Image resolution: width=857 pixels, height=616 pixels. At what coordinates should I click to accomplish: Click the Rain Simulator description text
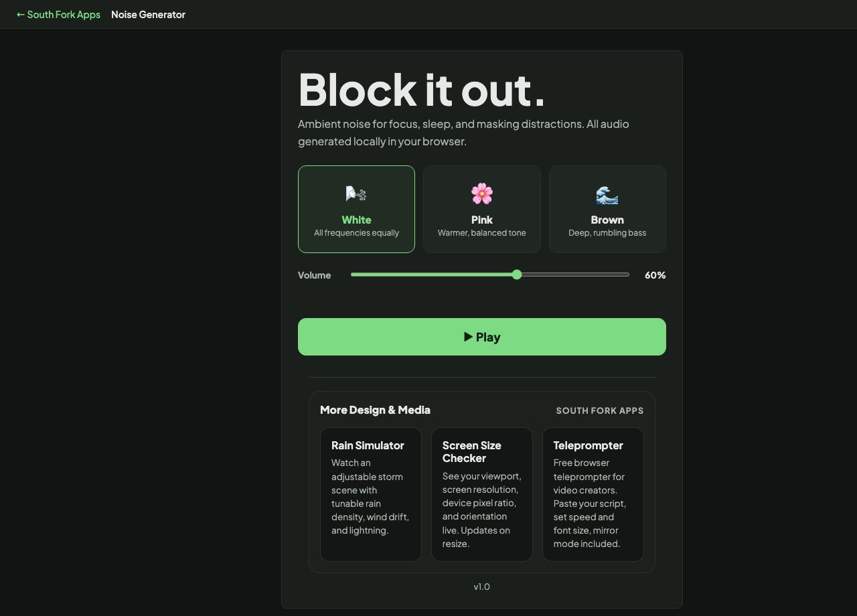370,497
